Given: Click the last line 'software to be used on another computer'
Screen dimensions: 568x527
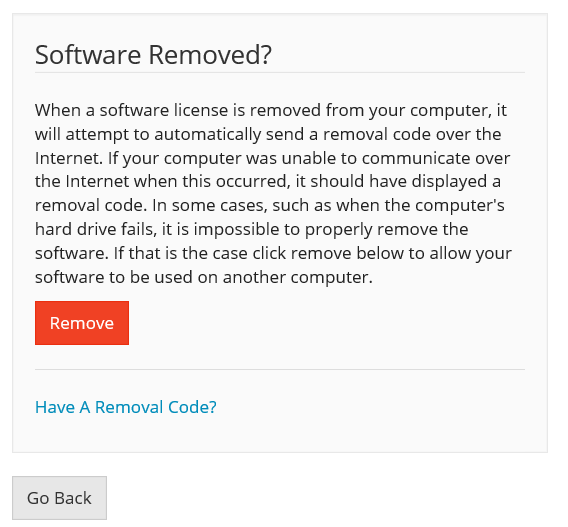Looking at the screenshot, I should [x=204, y=277].
